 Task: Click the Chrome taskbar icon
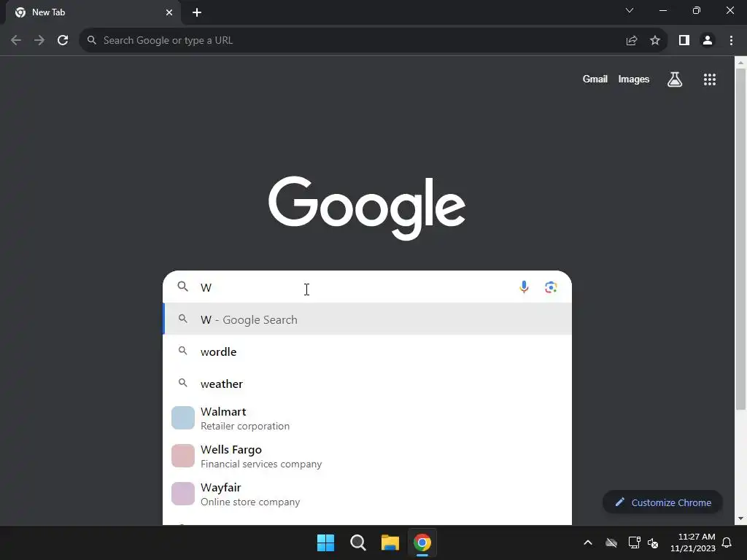point(422,542)
